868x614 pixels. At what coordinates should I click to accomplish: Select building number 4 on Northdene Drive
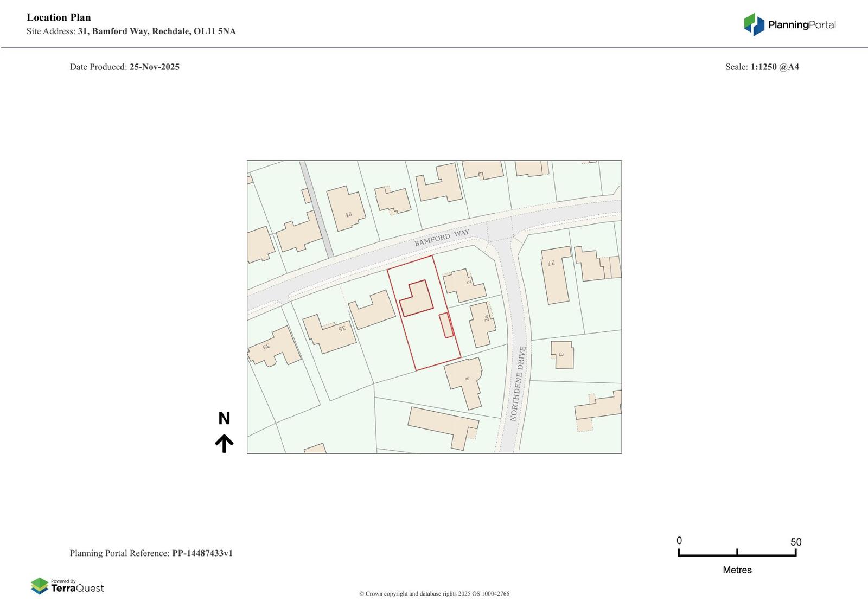(x=465, y=380)
